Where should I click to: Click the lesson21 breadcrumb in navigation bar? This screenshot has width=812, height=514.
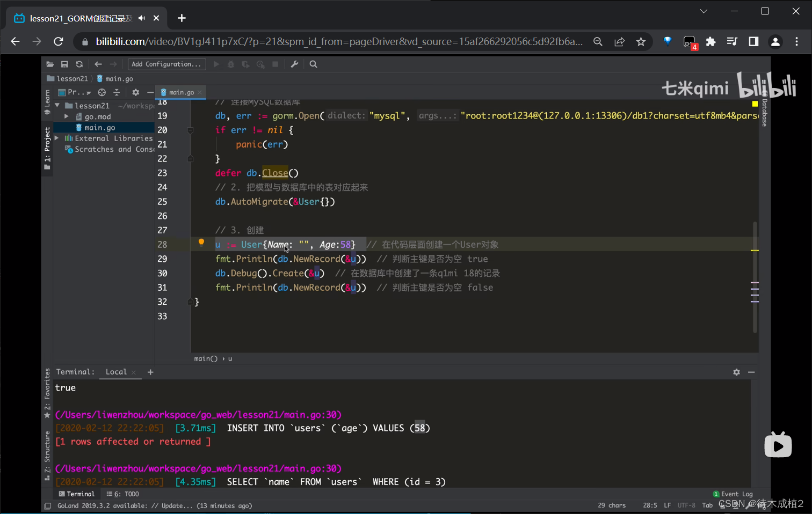tap(68, 78)
